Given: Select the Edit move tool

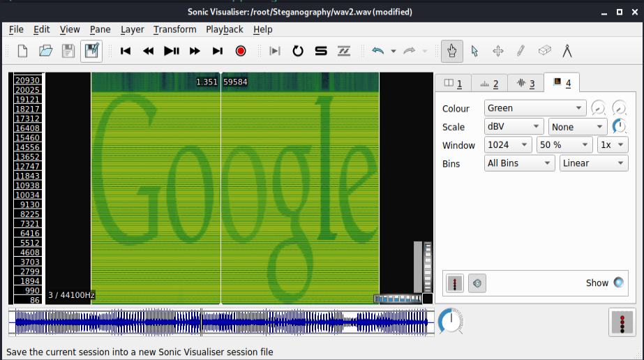Looking at the screenshot, I should (x=497, y=52).
